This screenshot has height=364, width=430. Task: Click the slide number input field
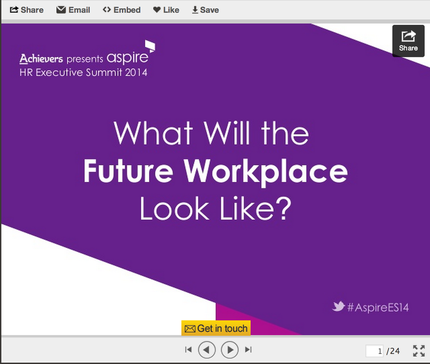(x=375, y=351)
